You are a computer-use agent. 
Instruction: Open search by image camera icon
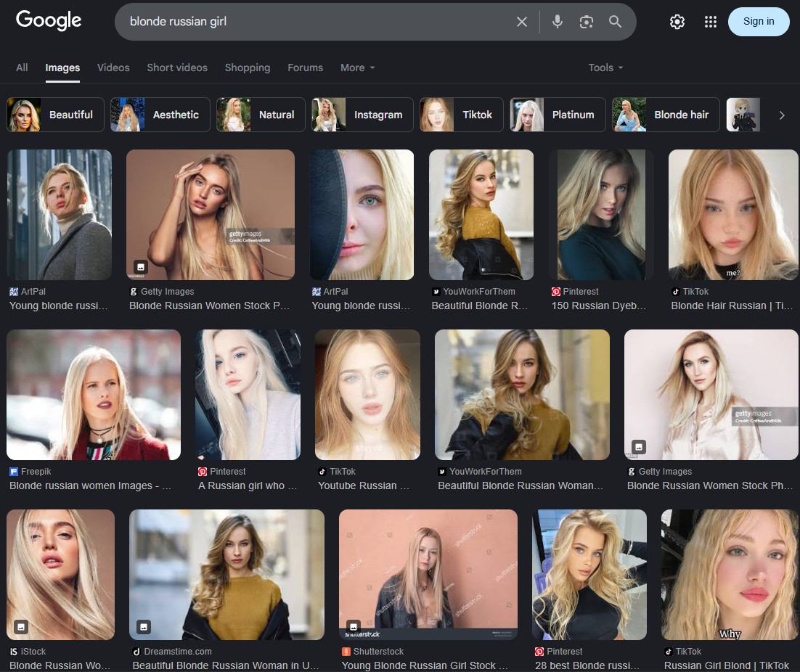(587, 22)
